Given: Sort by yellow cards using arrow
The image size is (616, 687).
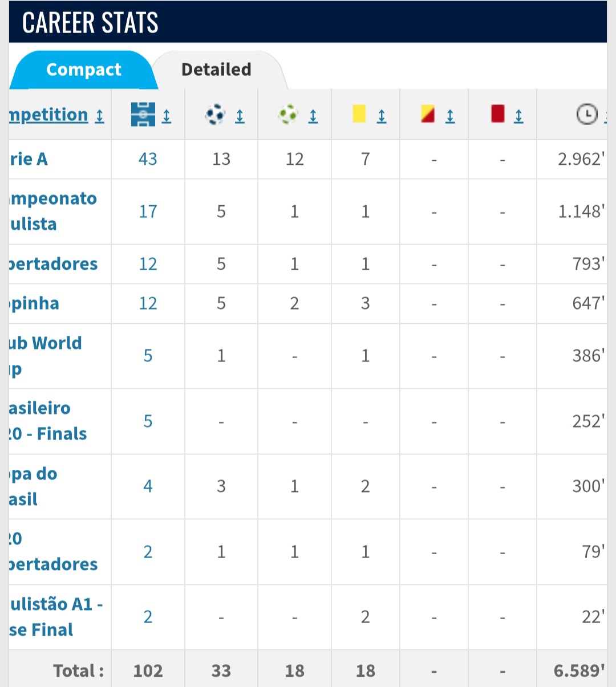Looking at the screenshot, I should [x=382, y=116].
